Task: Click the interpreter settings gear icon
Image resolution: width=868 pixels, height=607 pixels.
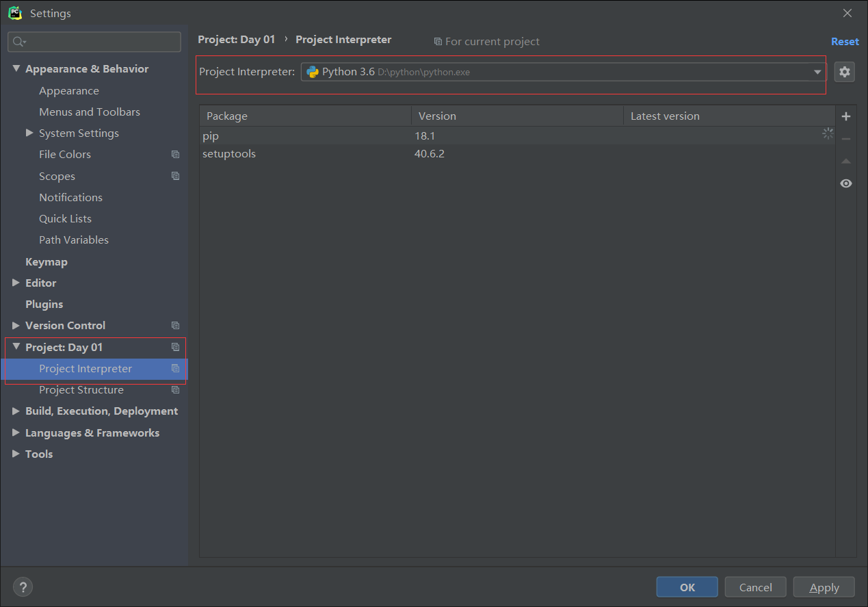Action: [x=845, y=72]
